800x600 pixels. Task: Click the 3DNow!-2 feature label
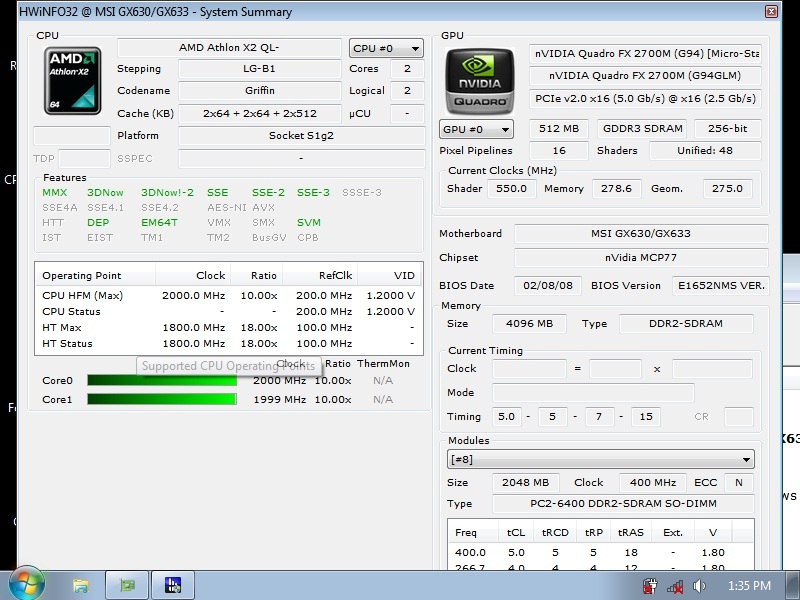pos(167,192)
